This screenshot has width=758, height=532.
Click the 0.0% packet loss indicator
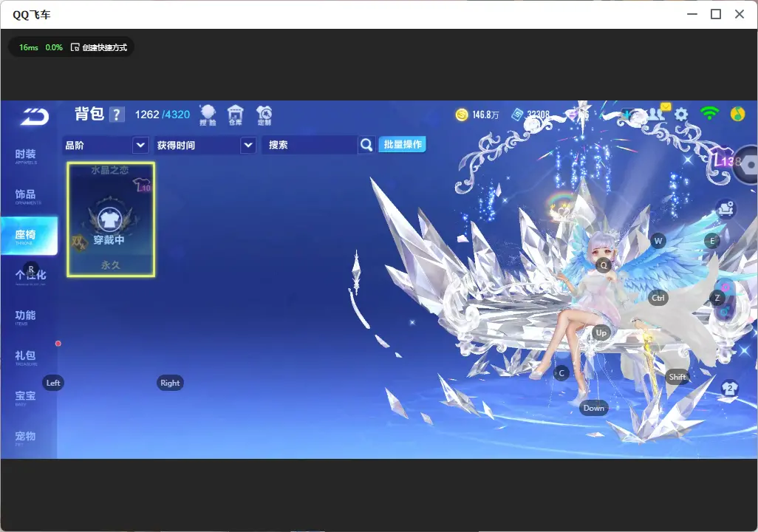pyautogui.click(x=54, y=47)
